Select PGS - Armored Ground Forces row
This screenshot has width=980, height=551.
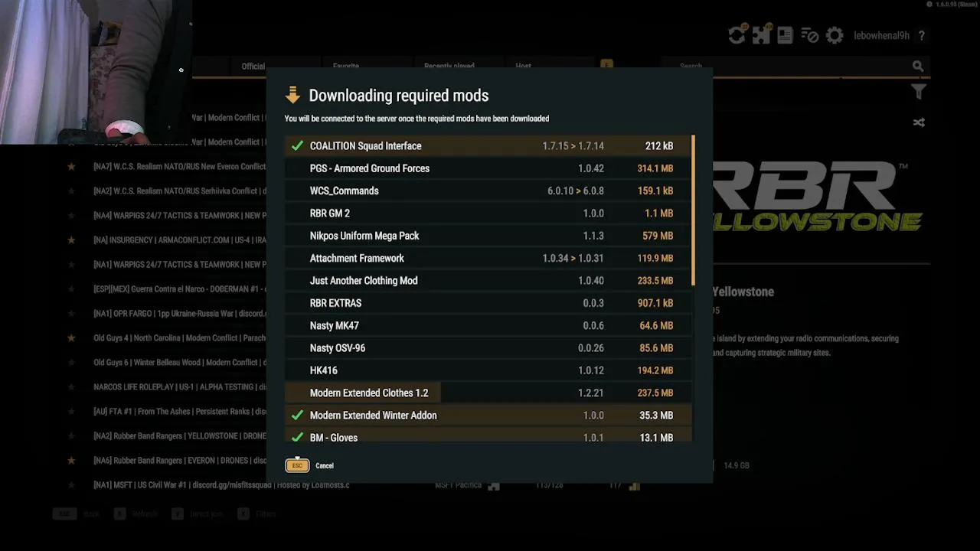[x=487, y=168]
